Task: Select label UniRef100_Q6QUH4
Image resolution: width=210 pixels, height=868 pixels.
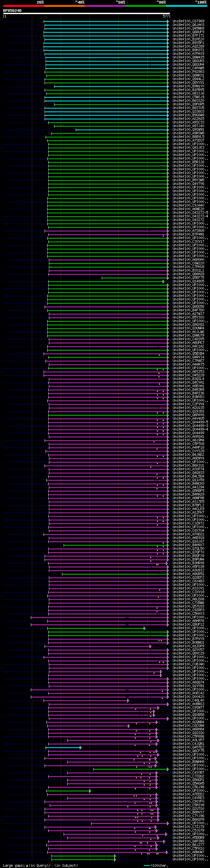Action: click(188, 65)
